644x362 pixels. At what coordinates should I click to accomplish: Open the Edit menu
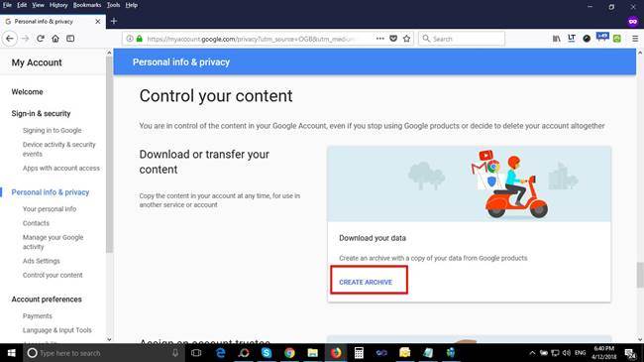tap(22, 5)
